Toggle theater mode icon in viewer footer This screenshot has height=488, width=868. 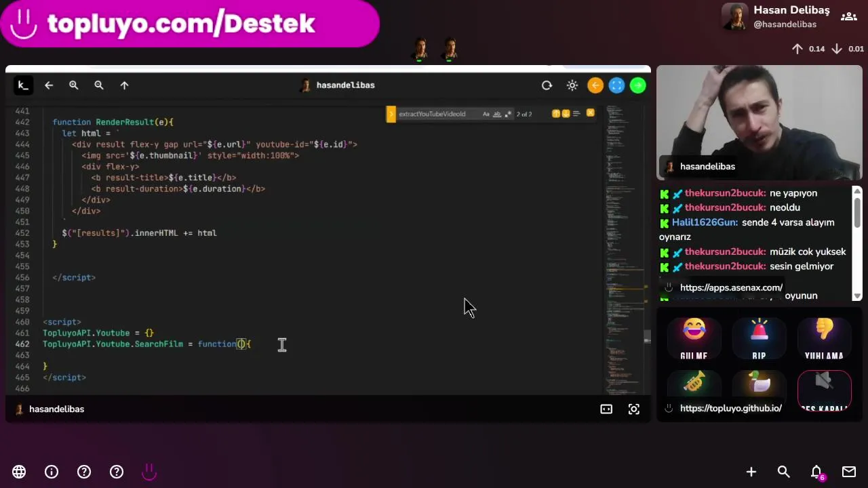click(x=606, y=409)
